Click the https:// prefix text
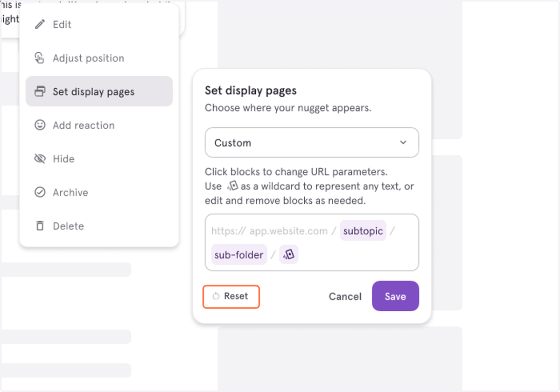 click(x=228, y=231)
